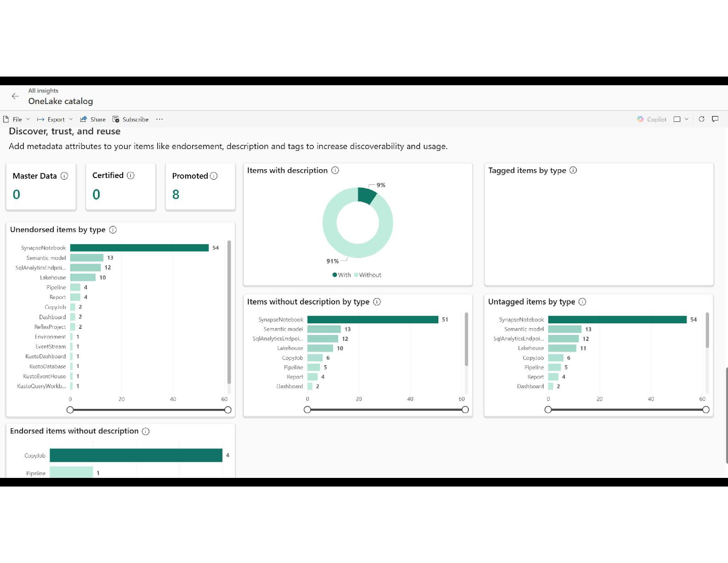Show info for Certified card

(x=131, y=175)
